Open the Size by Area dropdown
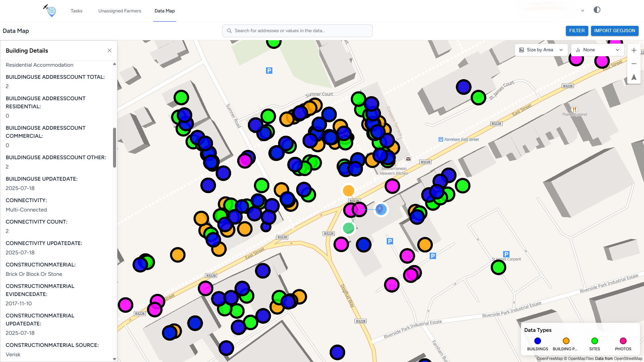This screenshot has width=644, height=362. point(541,50)
